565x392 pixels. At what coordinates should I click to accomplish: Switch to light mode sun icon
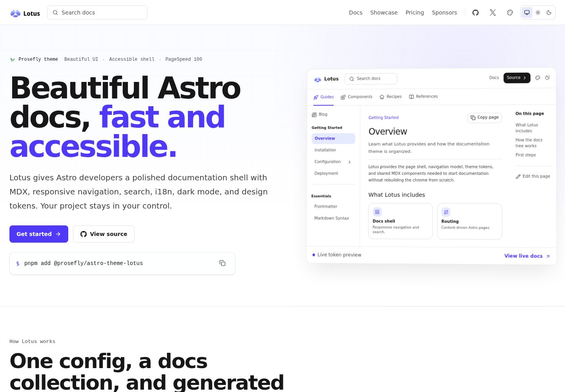click(x=538, y=13)
